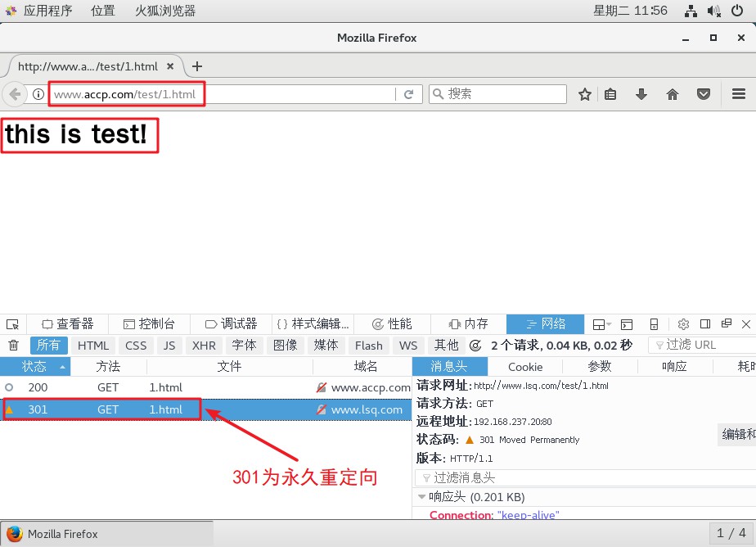Switch to the 查看器 devtools tab
The width and height of the screenshot is (756, 547).
click(x=67, y=324)
